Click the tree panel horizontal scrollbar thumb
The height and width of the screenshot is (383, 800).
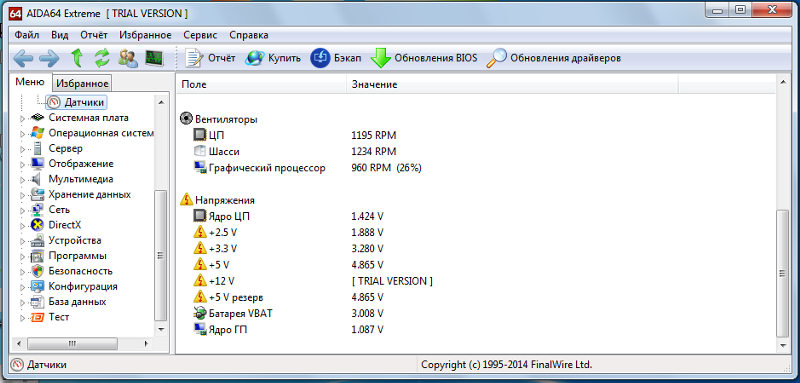(x=72, y=343)
